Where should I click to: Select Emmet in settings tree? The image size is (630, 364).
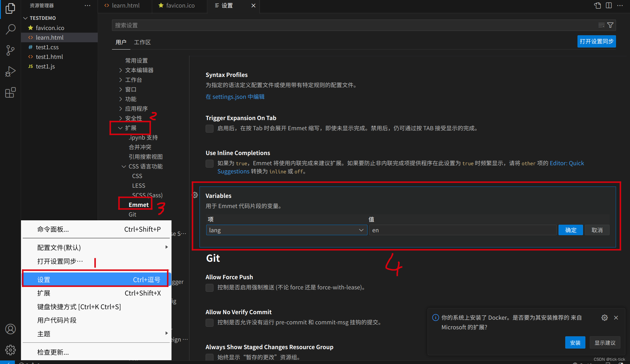139,205
